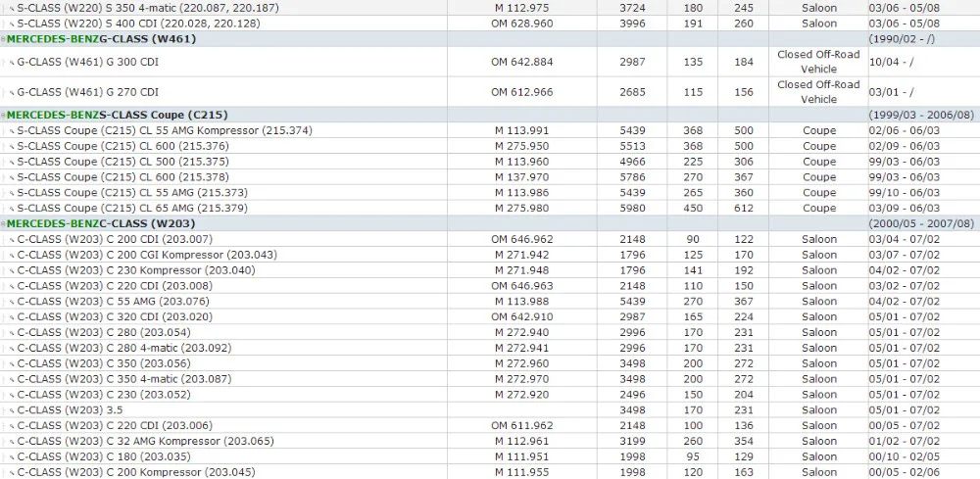Choose C 220 CDI (203.006)
980x479 pixels.
pos(115,425)
